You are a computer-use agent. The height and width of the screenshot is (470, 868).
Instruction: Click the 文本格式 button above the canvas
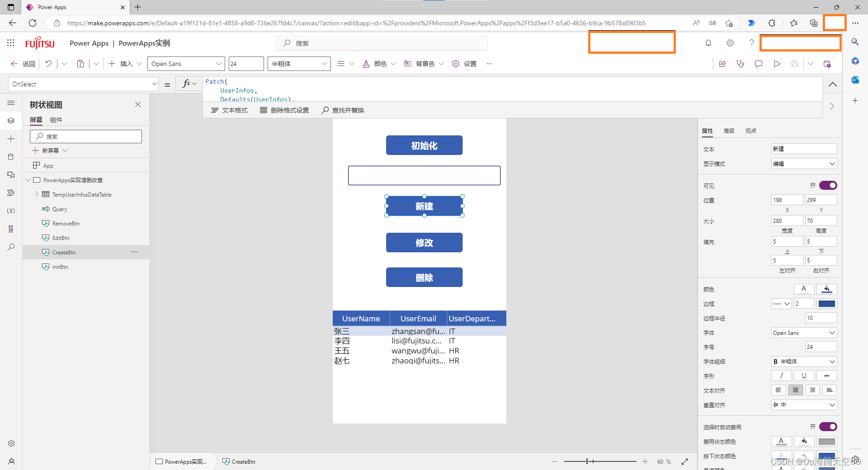[229, 110]
